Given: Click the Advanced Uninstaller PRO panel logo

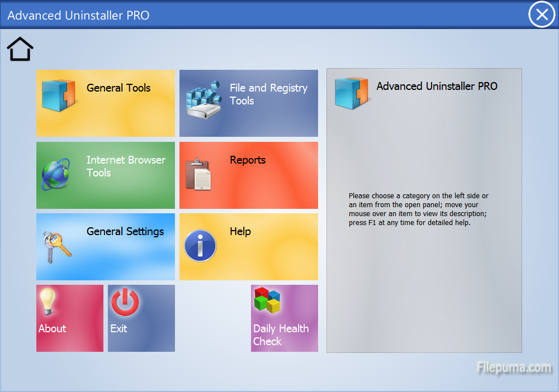Looking at the screenshot, I should [x=351, y=93].
